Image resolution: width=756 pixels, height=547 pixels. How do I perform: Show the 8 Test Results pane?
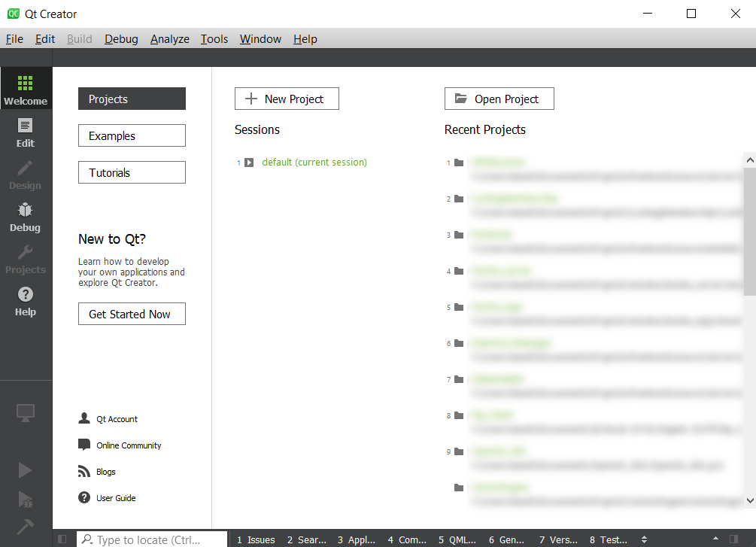(x=608, y=539)
